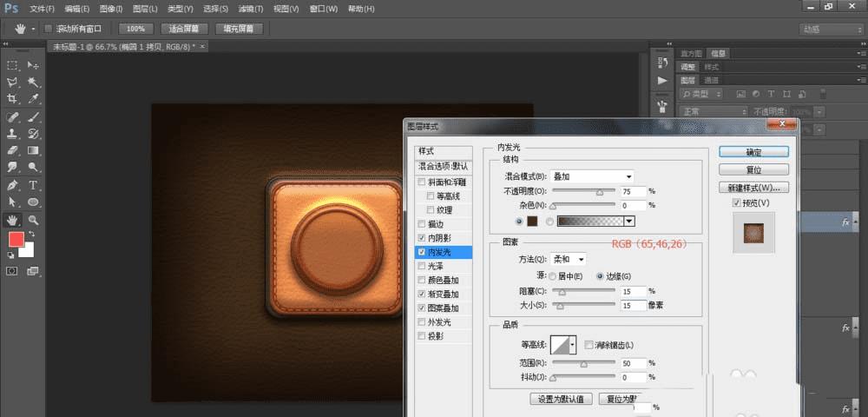Select the Gradient tool

(x=33, y=150)
